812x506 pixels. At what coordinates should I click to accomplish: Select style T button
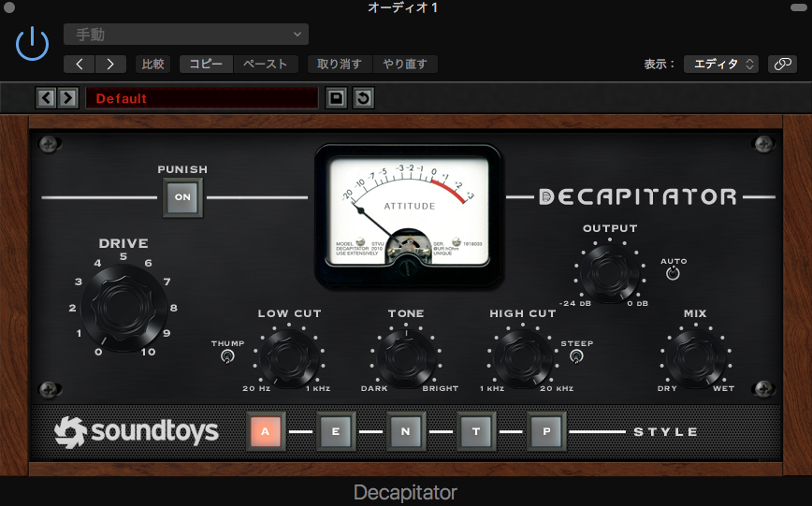pyautogui.click(x=476, y=431)
